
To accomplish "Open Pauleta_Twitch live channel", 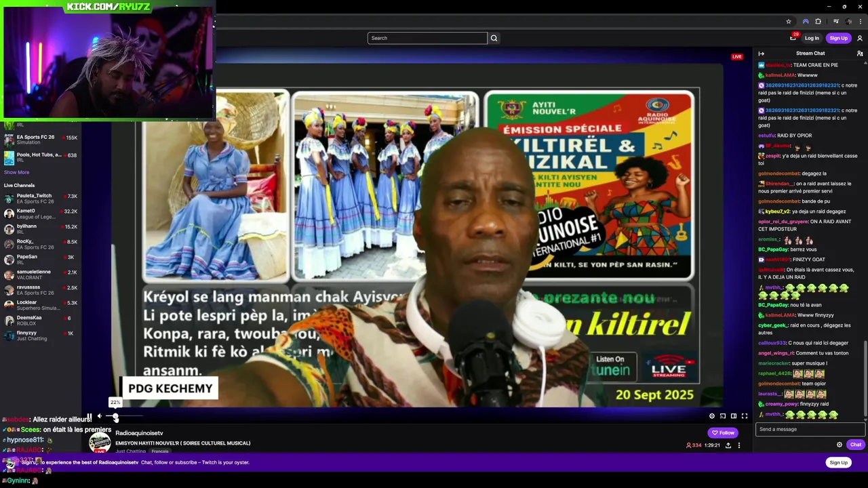I will point(41,199).
